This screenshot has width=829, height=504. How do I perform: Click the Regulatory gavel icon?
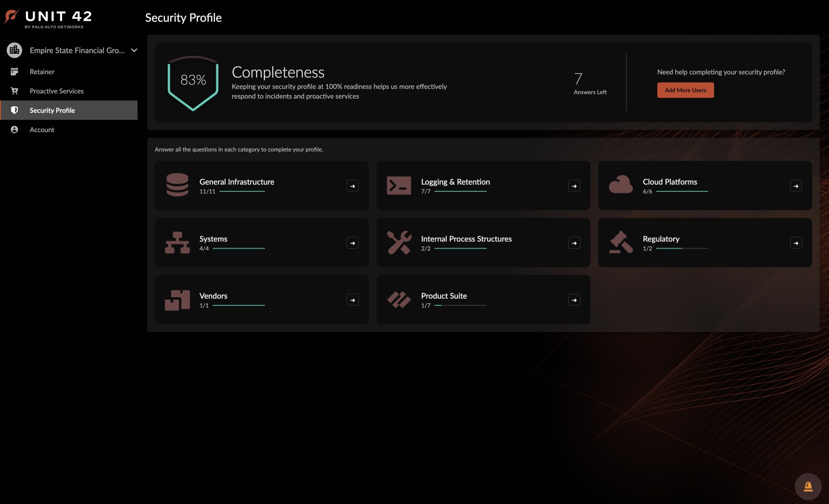pos(620,242)
